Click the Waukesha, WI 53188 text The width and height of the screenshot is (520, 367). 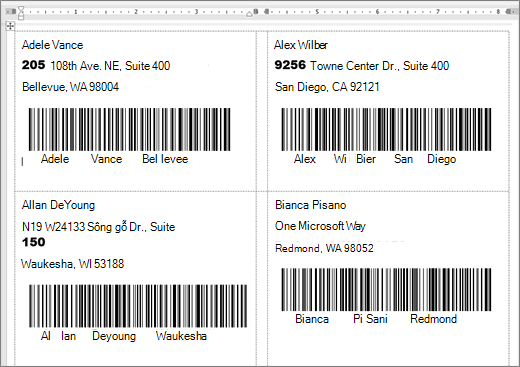pos(72,264)
